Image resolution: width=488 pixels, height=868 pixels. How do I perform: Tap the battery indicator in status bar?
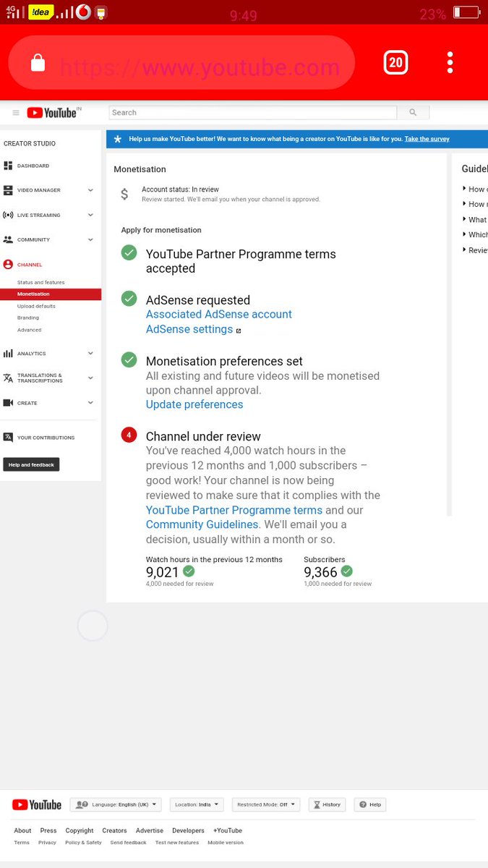466,12
